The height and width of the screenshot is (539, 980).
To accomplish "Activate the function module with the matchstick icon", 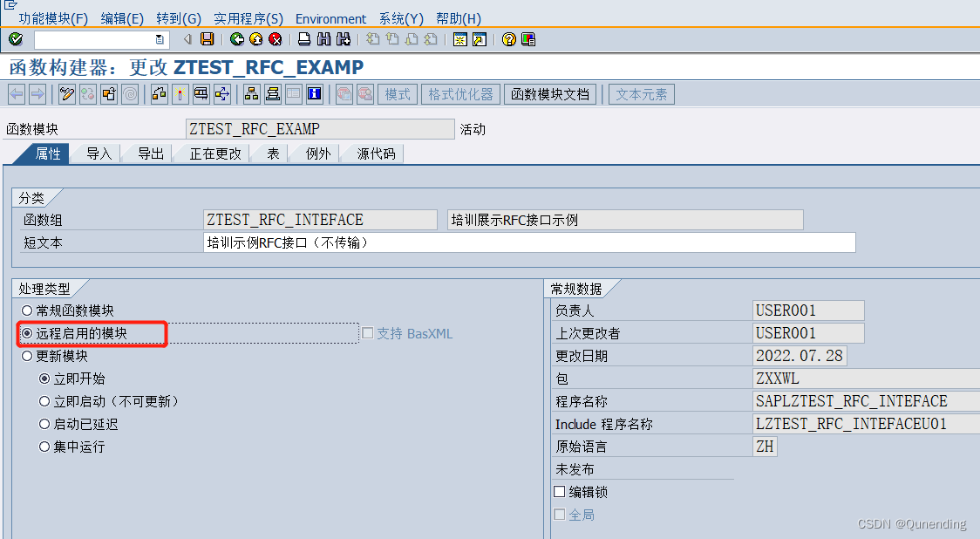I will pos(180,93).
